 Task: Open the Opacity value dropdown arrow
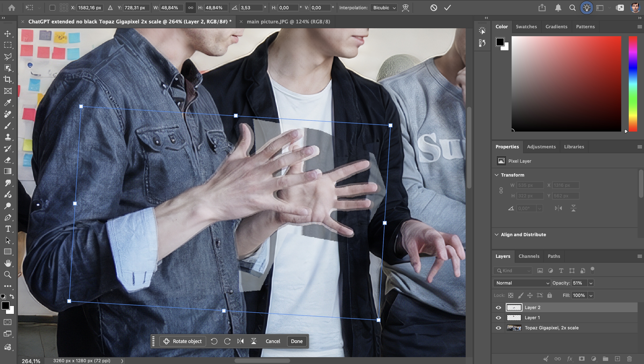[x=591, y=283]
